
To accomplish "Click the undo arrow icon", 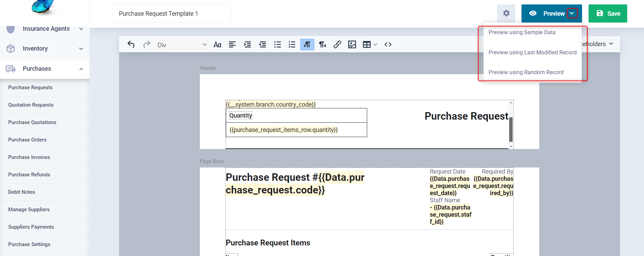I will [131, 44].
